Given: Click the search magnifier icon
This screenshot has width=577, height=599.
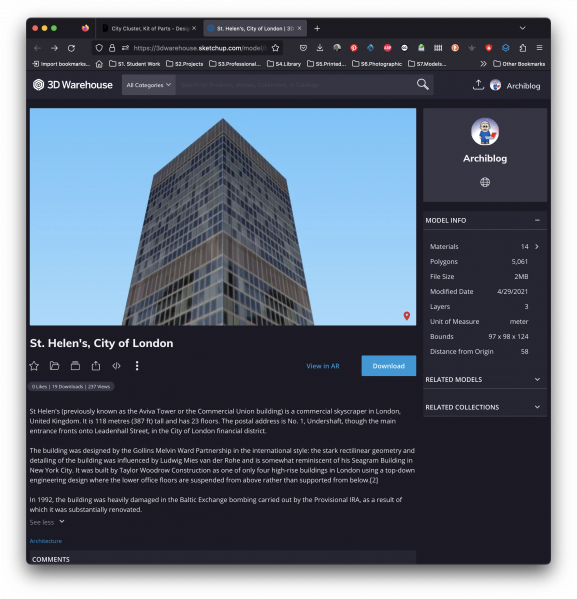Looking at the screenshot, I should (422, 84).
